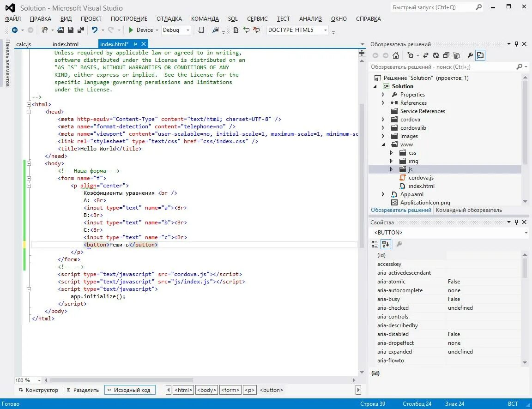Close the index.html* tab
Screen dimensions: 532x409
144,44
